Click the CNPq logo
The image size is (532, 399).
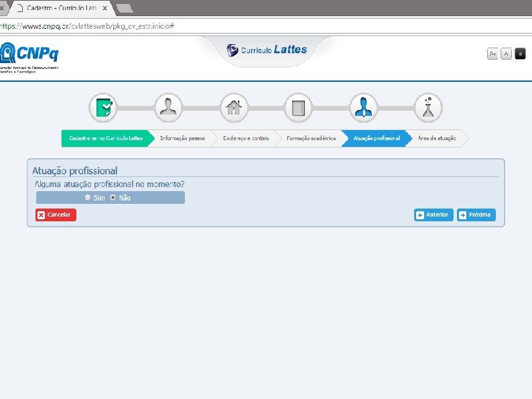29,58
